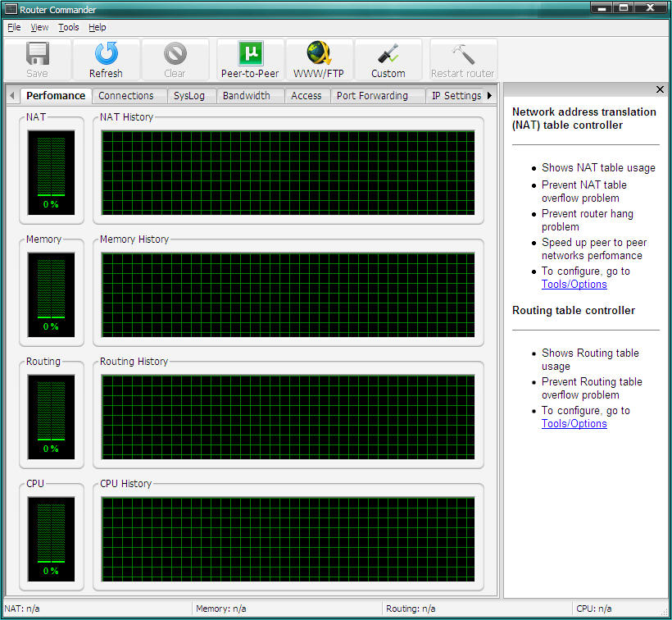Close the help side panel
Screen dimensions: 672x620
(x=660, y=89)
